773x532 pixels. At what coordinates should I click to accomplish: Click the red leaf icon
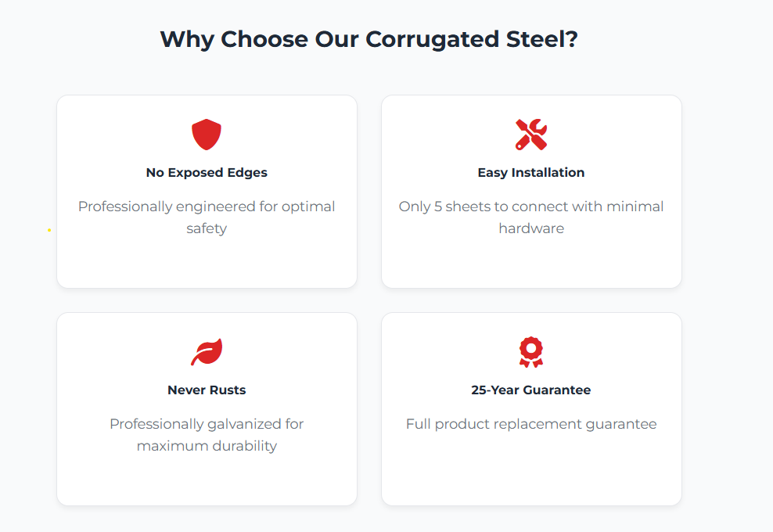[x=207, y=352]
